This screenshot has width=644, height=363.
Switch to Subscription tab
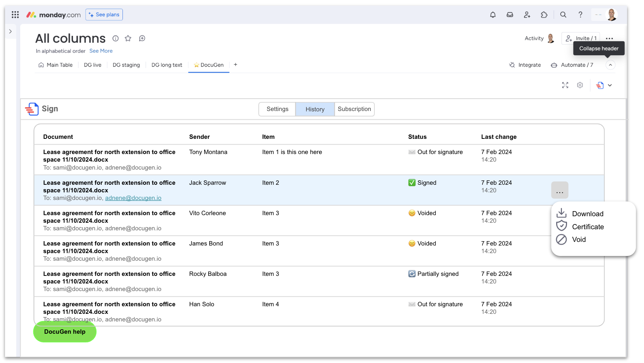point(354,109)
